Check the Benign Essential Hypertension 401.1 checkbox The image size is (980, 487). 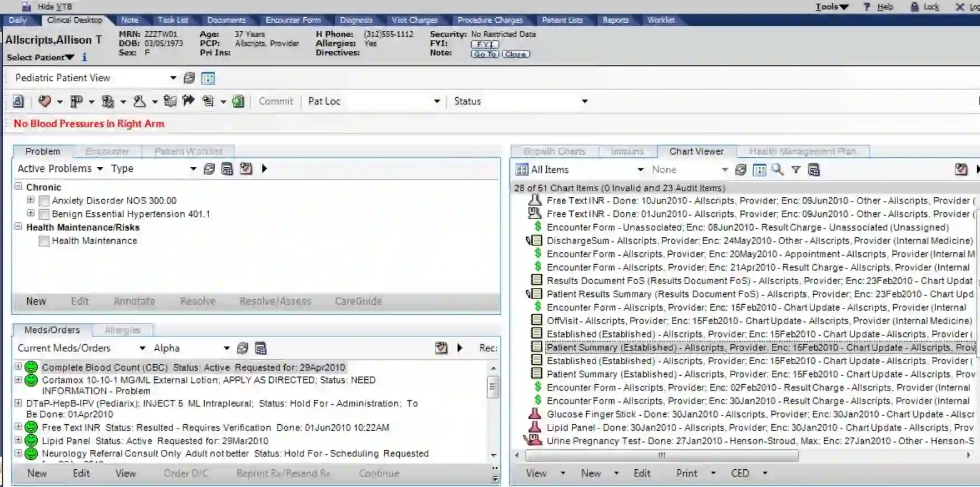[x=44, y=214]
